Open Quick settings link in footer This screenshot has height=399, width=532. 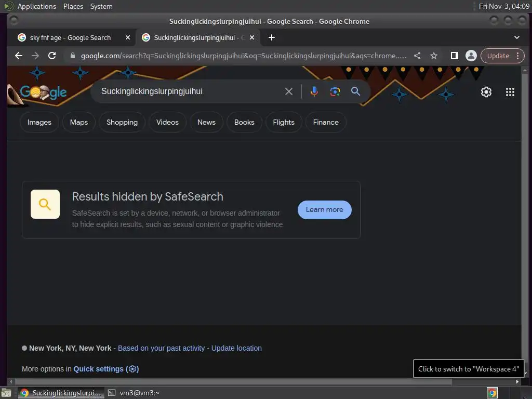[106, 369]
